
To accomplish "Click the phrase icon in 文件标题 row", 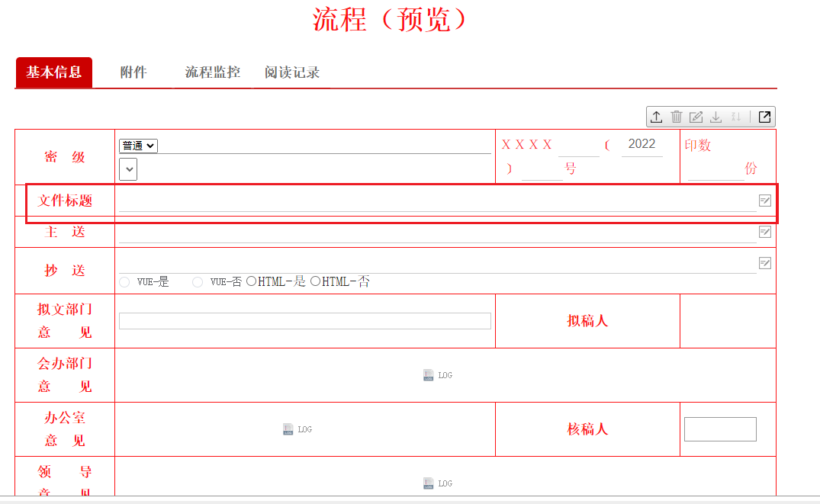I will point(764,201).
